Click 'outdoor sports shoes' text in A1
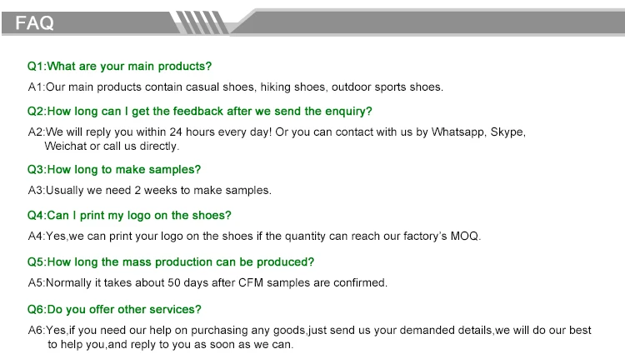The image size is (625, 364). point(387,87)
